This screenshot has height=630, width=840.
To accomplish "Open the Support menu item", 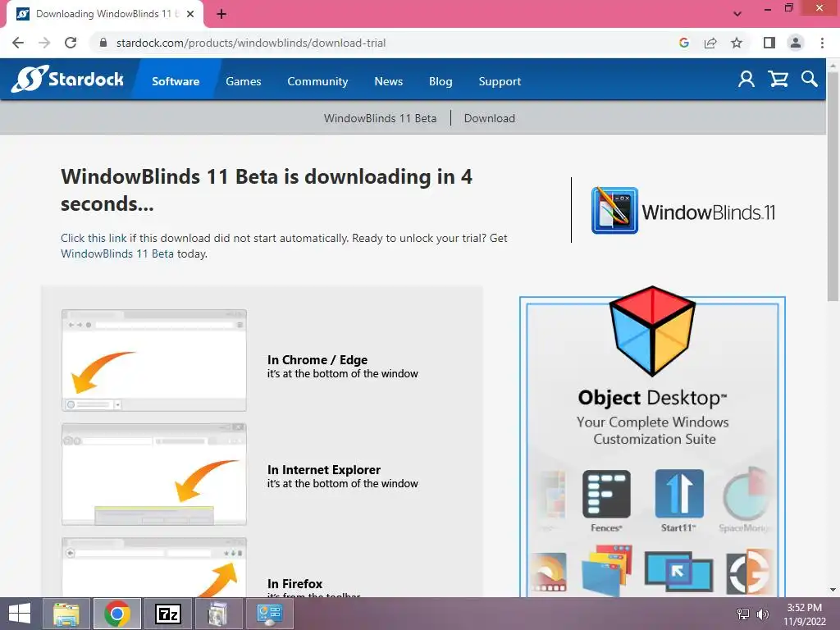I will pyautogui.click(x=500, y=81).
